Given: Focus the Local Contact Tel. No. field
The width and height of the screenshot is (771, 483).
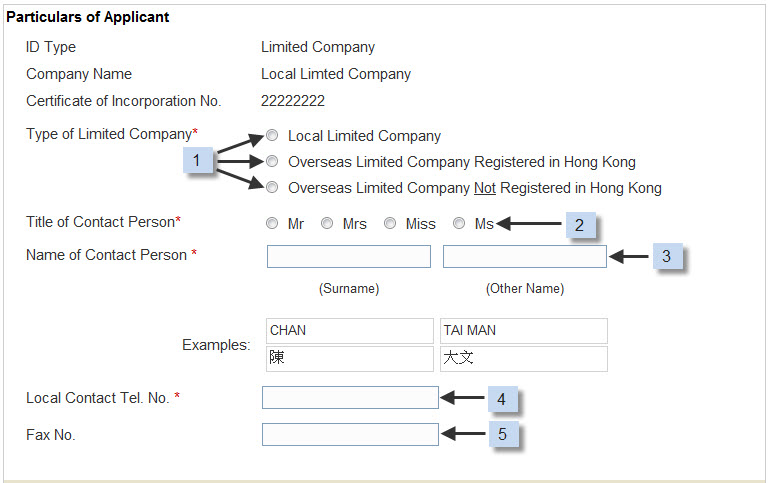Looking at the screenshot, I should pyautogui.click(x=350, y=397).
